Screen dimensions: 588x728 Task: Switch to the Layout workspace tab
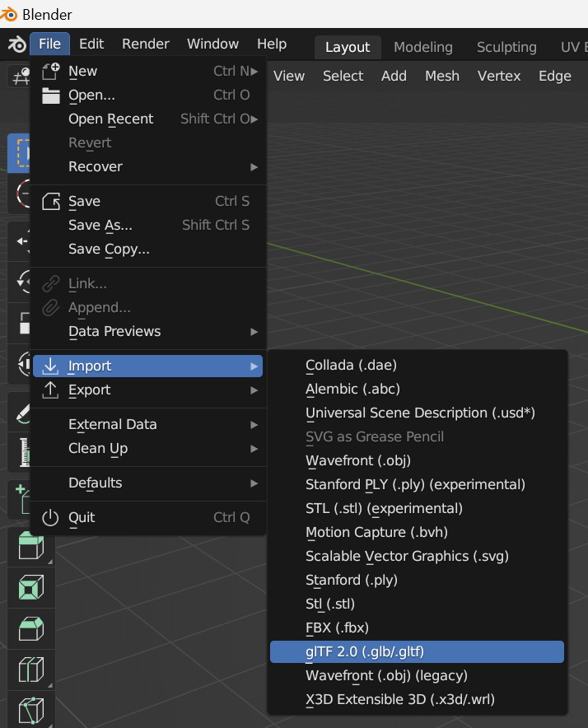point(348,48)
